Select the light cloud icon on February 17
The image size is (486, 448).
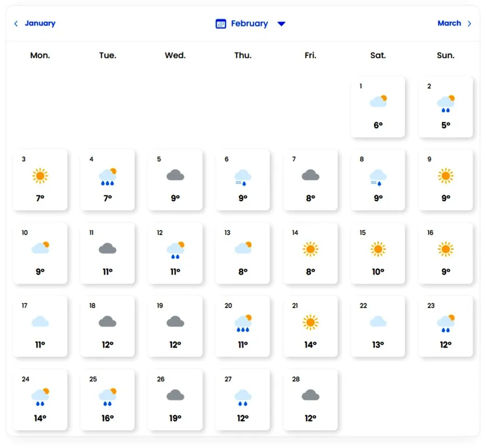coord(40,322)
